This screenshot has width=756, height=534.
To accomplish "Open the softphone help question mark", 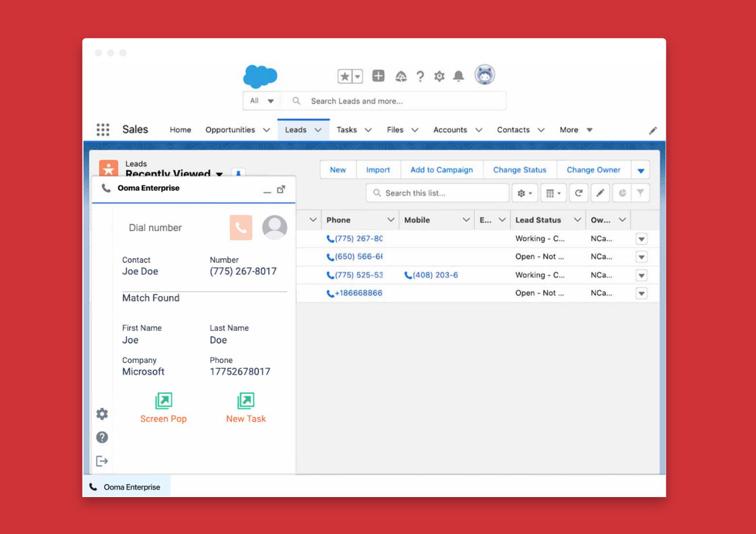I will point(102,437).
